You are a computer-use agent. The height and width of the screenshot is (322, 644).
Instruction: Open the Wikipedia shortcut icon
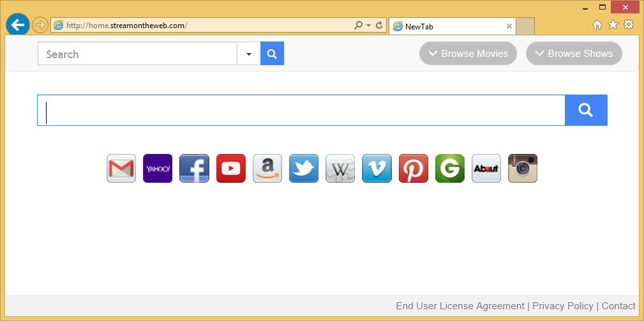tap(340, 169)
